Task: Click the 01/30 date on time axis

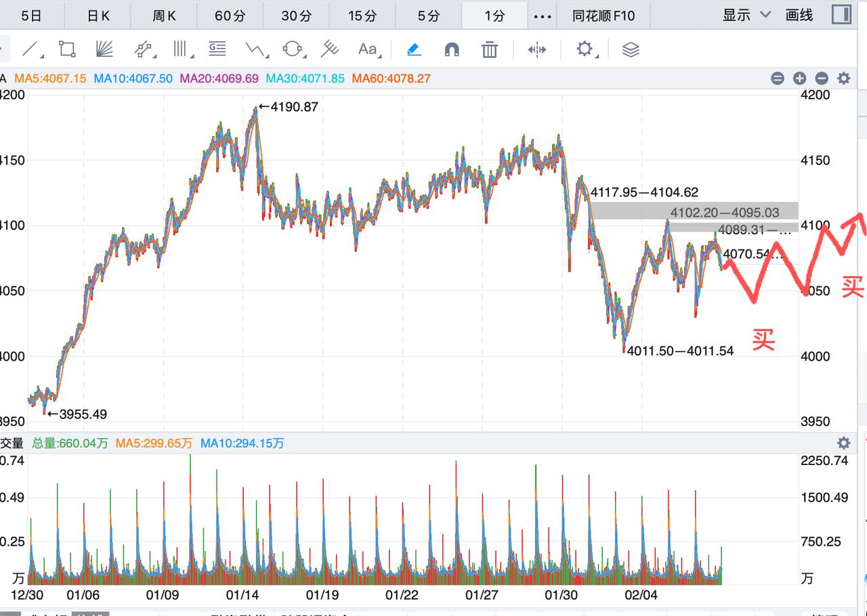Action: click(562, 595)
